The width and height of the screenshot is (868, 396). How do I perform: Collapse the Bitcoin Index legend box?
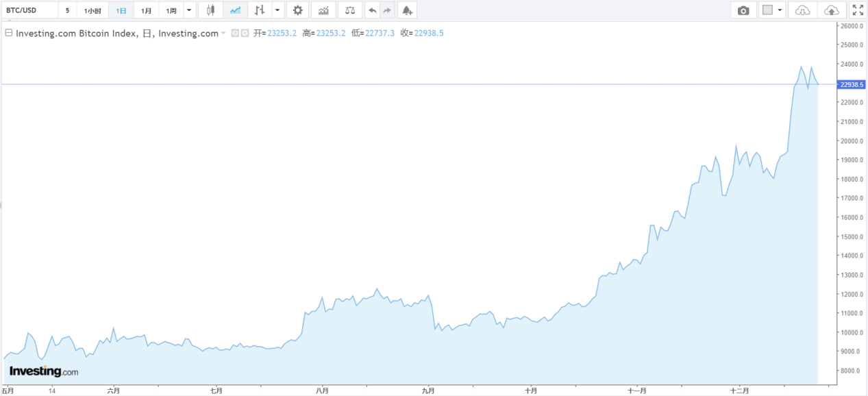[x=9, y=33]
